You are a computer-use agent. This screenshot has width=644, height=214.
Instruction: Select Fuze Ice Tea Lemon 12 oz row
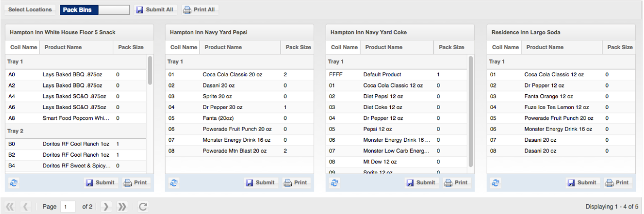(560, 108)
